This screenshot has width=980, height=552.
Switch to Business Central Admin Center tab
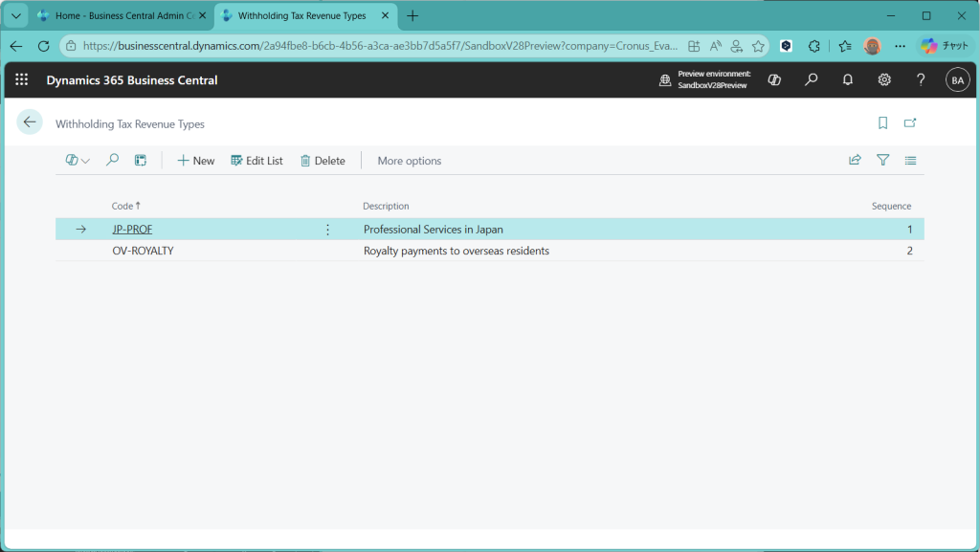coord(115,16)
